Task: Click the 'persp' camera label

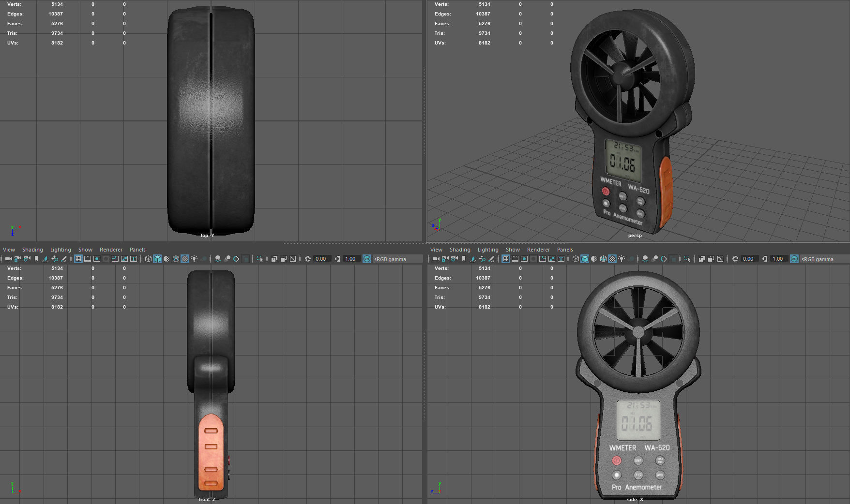Action: [x=635, y=236]
